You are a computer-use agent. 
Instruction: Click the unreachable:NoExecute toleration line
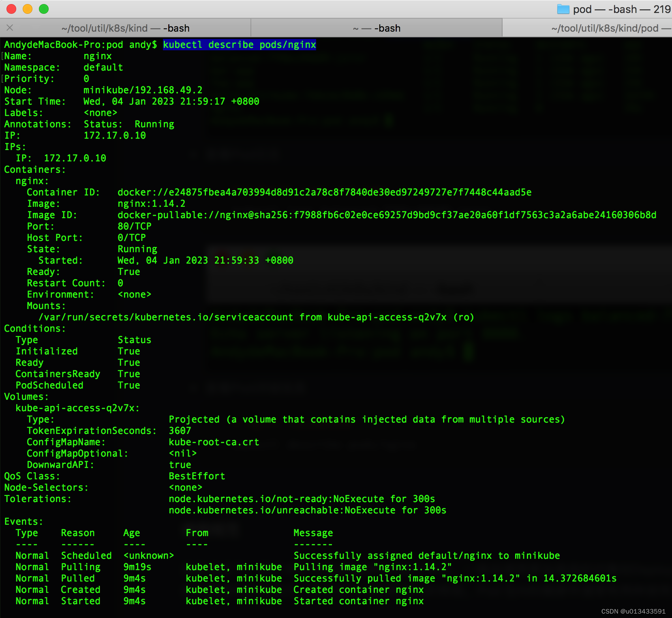click(x=308, y=510)
